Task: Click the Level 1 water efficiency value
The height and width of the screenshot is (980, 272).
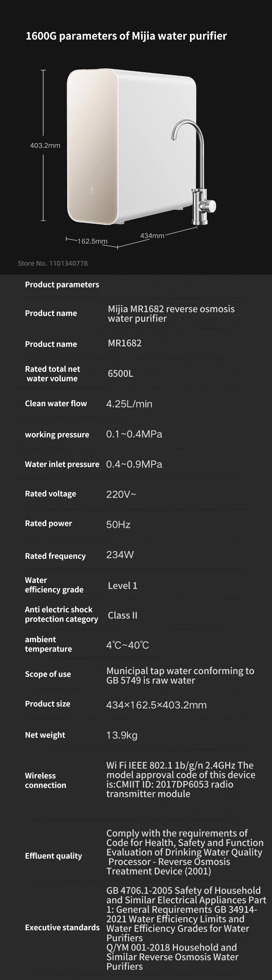Action: point(122,585)
